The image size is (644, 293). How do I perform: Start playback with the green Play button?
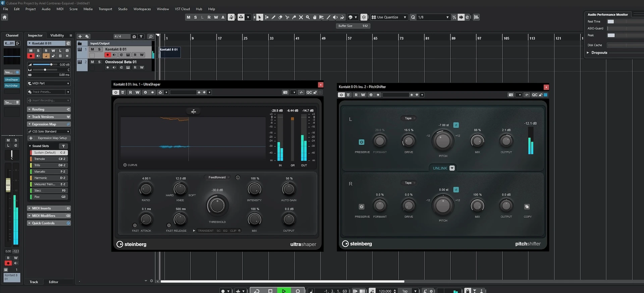[284, 291]
